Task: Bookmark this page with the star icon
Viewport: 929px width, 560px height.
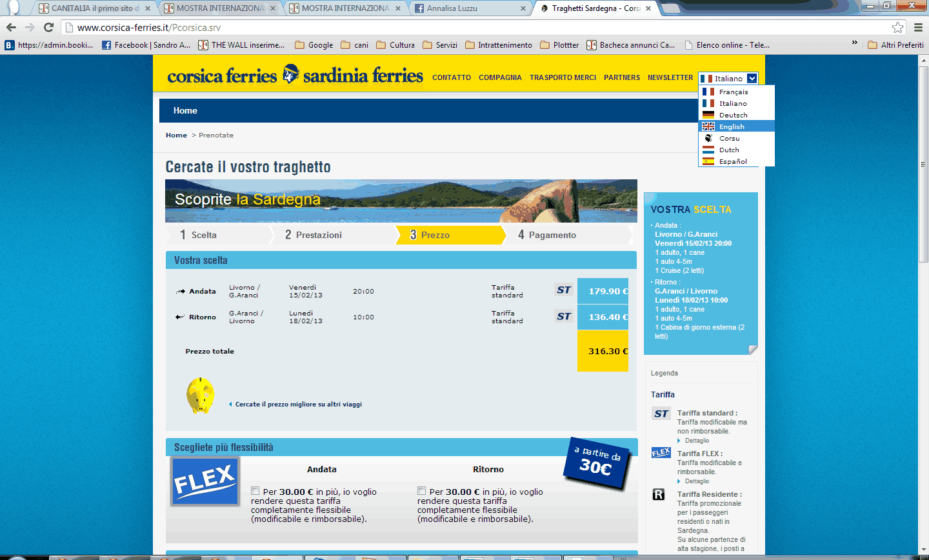Action: 897,27
